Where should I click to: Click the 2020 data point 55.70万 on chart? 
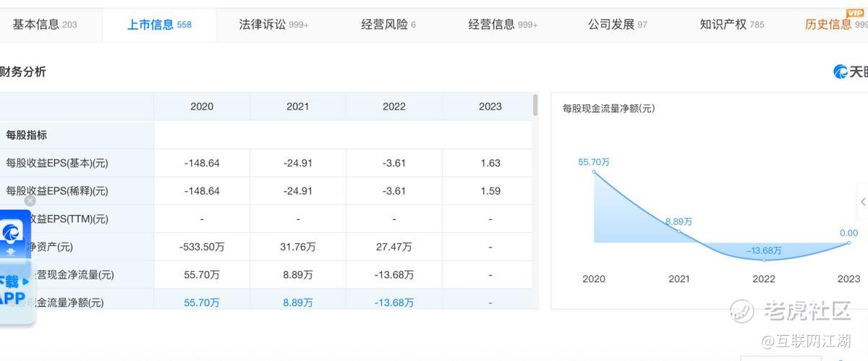point(594,171)
